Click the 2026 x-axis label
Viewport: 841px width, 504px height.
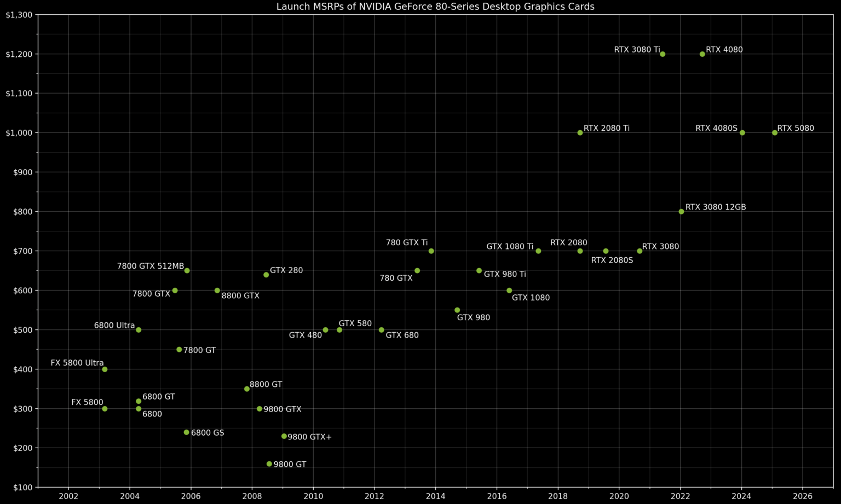[x=803, y=497]
